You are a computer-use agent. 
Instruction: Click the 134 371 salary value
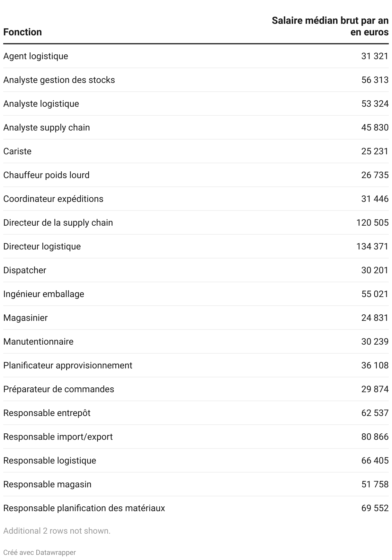(372, 247)
